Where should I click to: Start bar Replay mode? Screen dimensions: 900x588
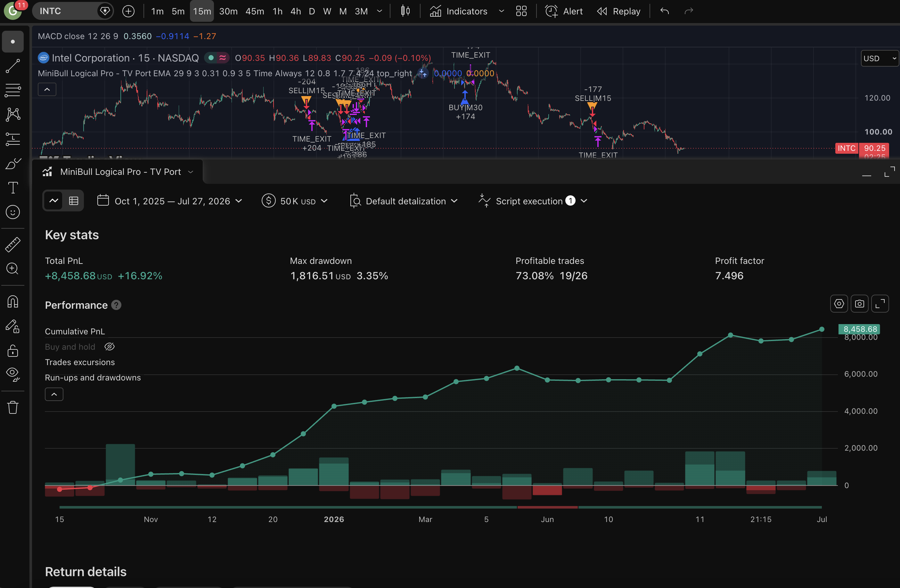click(619, 11)
